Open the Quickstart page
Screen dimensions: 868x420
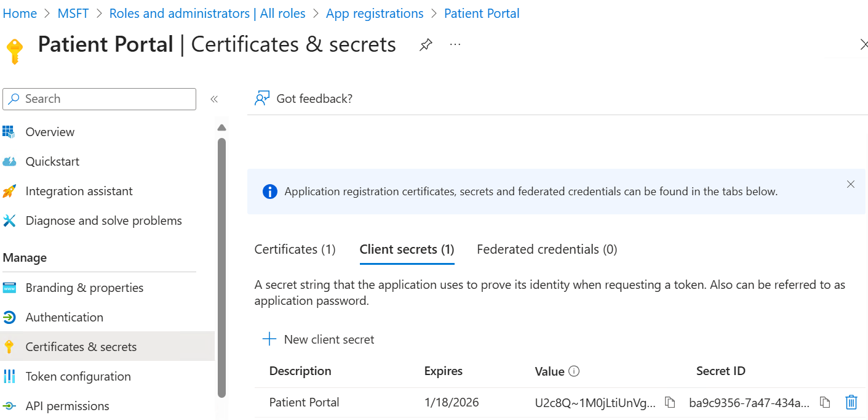point(52,161)
